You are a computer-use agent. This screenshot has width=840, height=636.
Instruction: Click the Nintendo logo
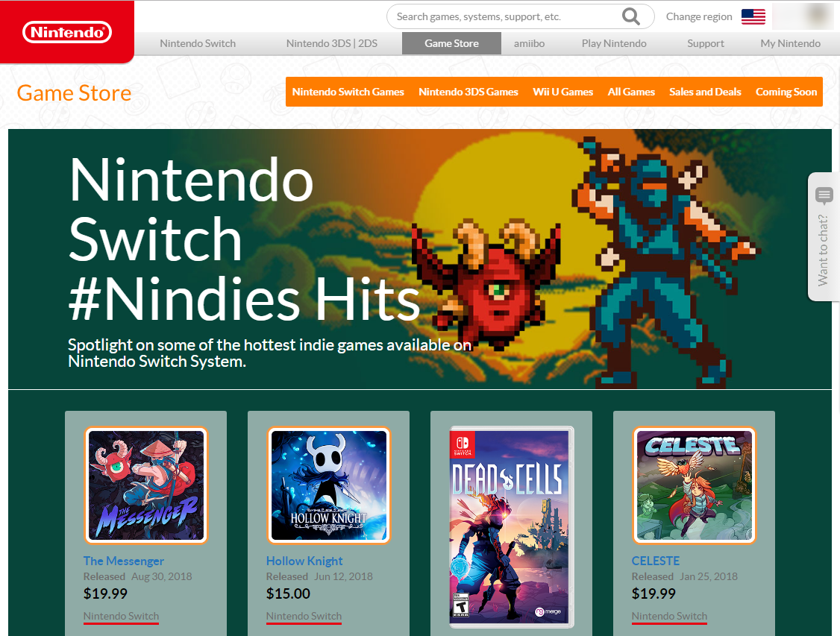[67, 32]
